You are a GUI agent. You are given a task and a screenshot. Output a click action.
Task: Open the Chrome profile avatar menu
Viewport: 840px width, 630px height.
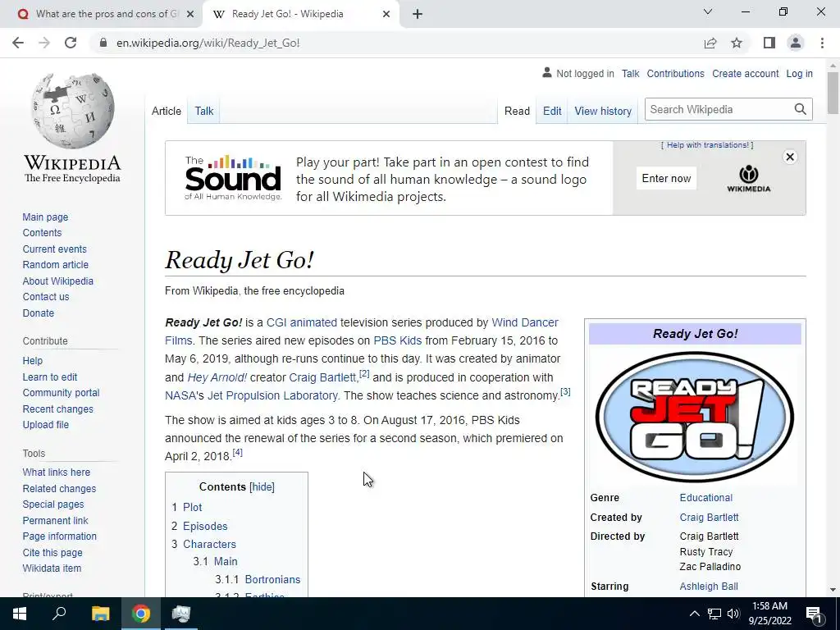pyautogui.click(x=796, y=43)
